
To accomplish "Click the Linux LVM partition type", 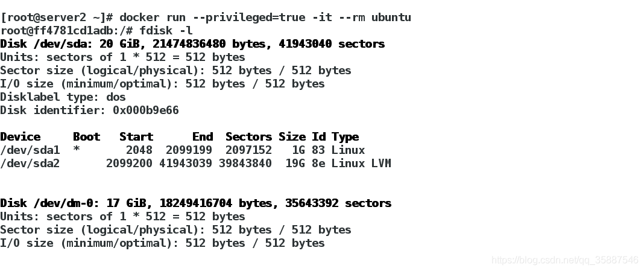I will 361,163.
